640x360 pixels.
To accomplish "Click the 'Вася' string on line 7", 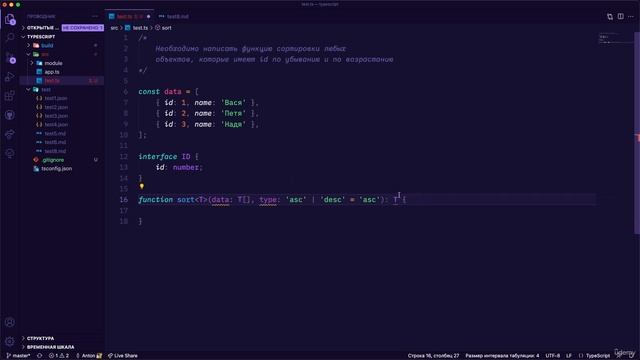I will point(233,103).
